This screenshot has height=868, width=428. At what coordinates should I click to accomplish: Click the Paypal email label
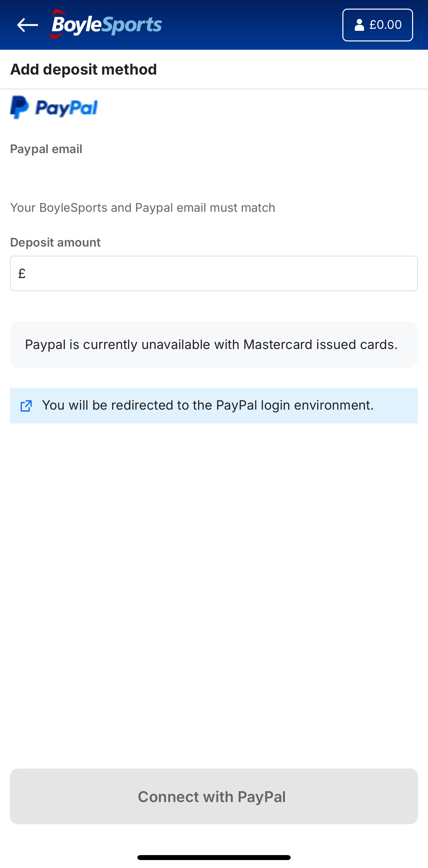tap(46, 148)
